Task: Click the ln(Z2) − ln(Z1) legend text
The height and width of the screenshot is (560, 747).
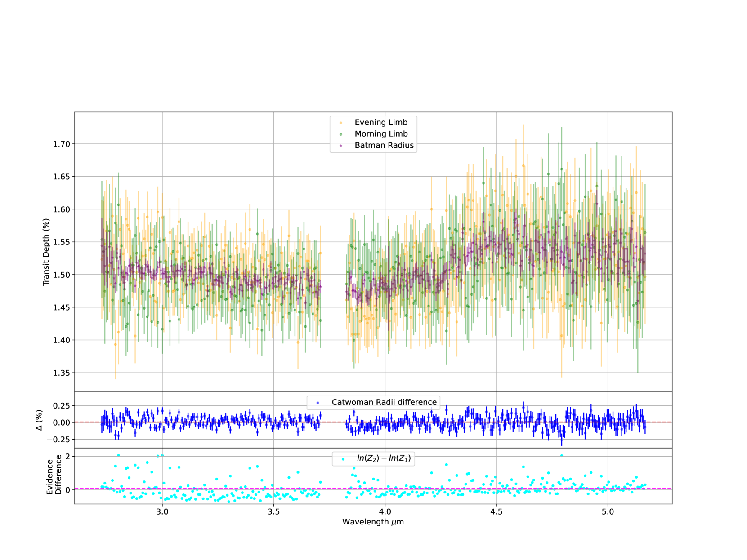Action: [384, 458]
